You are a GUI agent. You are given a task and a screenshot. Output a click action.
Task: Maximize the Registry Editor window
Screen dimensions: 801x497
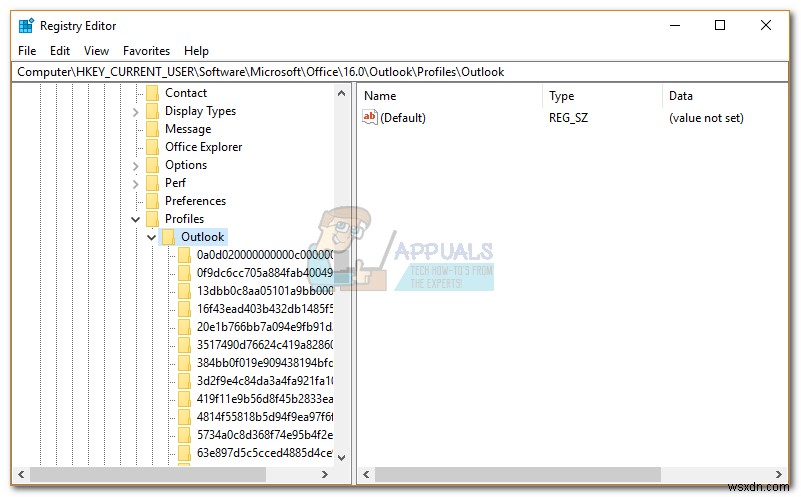[x=720, y=25]
